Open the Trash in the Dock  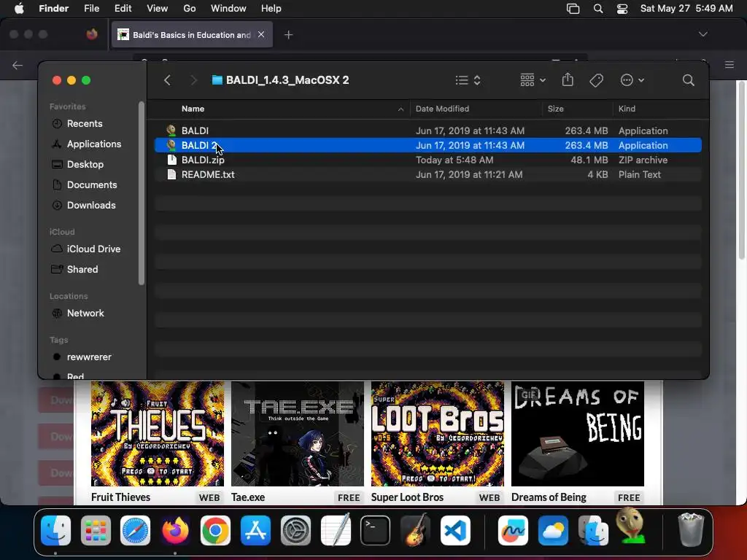point(691,529)
